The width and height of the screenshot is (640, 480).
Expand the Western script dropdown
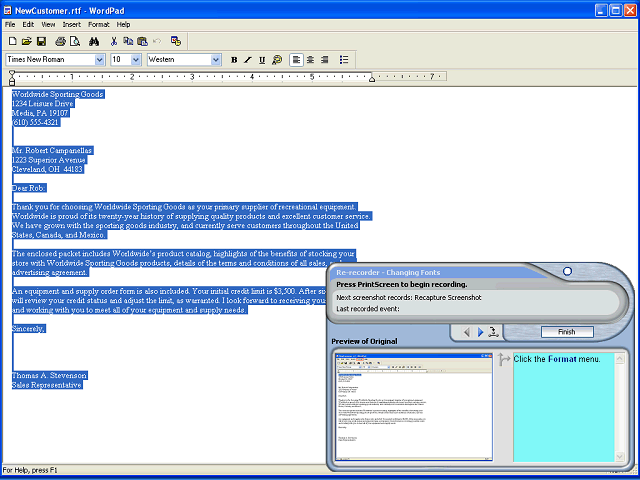(216, 60)
